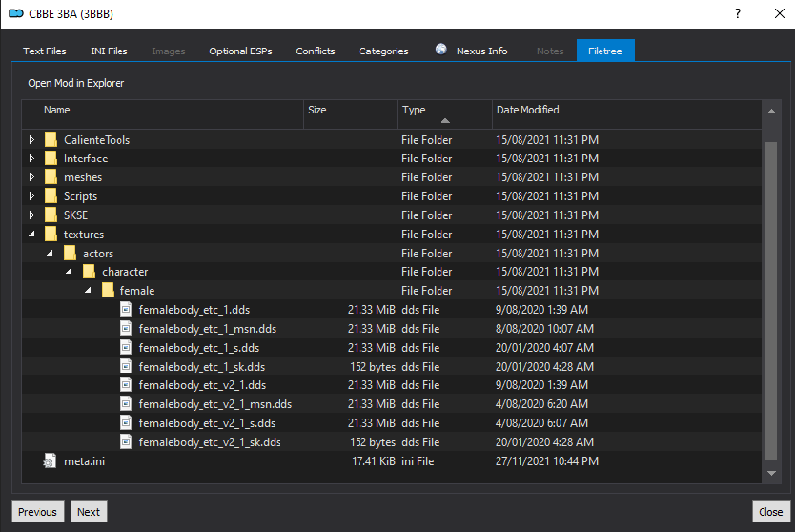
Task: Click the scrollbar down arrow
Action: pos(771,473)
